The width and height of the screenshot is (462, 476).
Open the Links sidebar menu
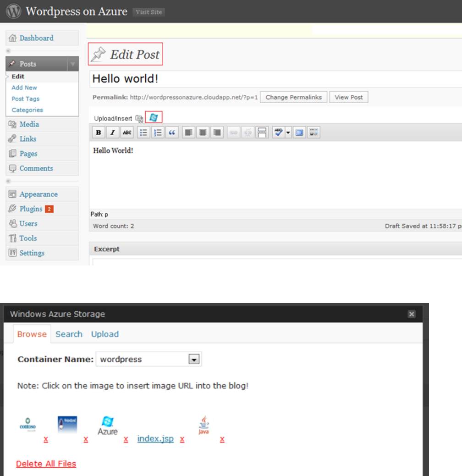click(x=42, y=139)
